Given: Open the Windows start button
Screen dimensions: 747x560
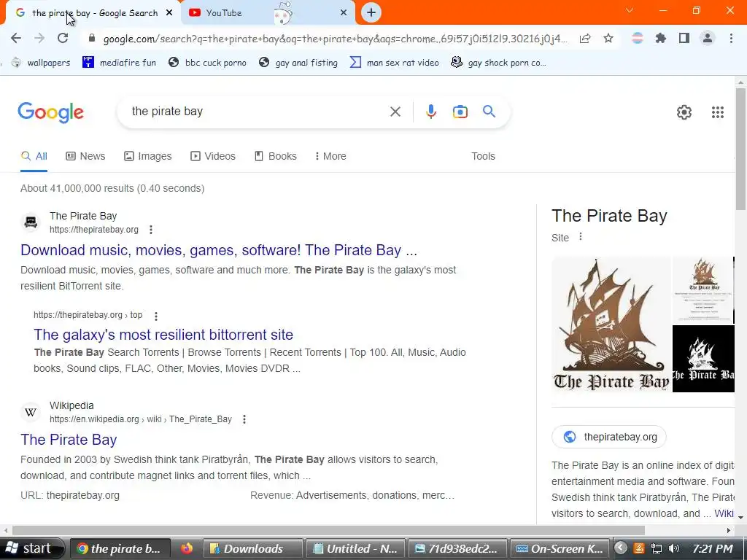Looking at the screenshot, I should [x=31, y=548].
